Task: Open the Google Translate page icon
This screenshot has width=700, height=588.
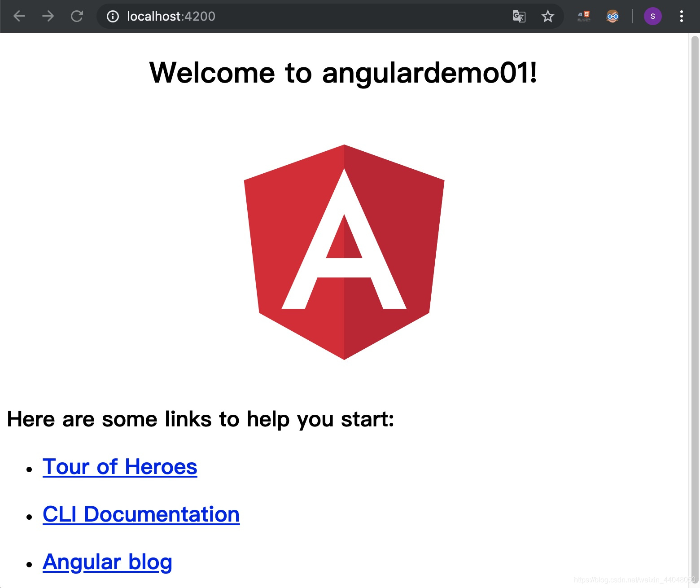Action: [x=518, y=16]
